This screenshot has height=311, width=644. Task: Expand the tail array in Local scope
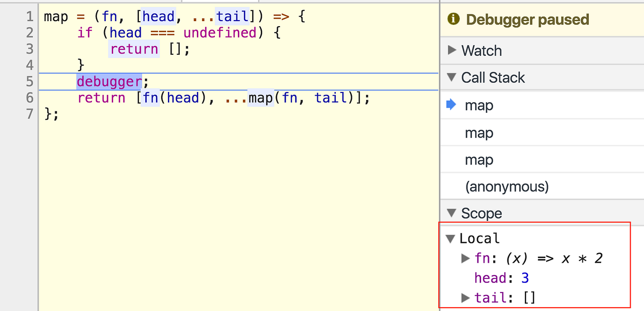[x=466, y=298]
